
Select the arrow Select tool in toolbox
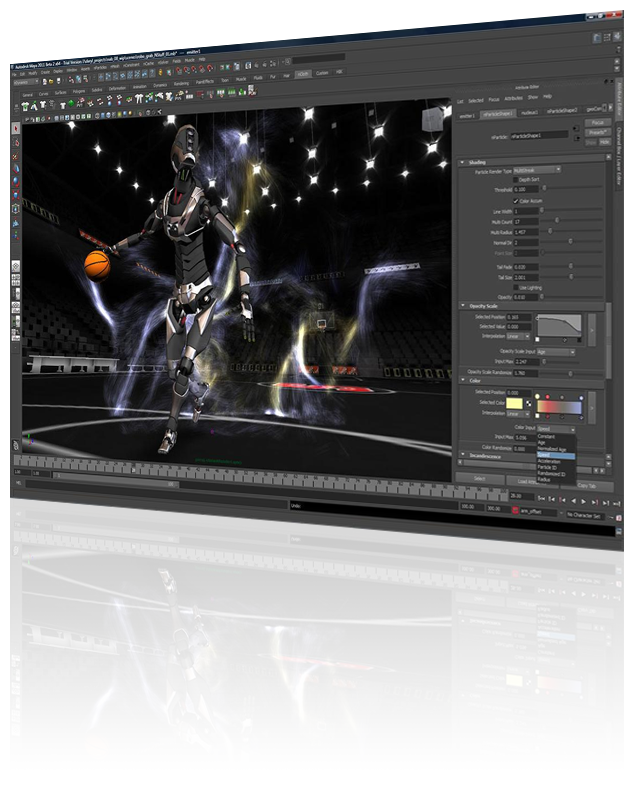coord(16,129)
